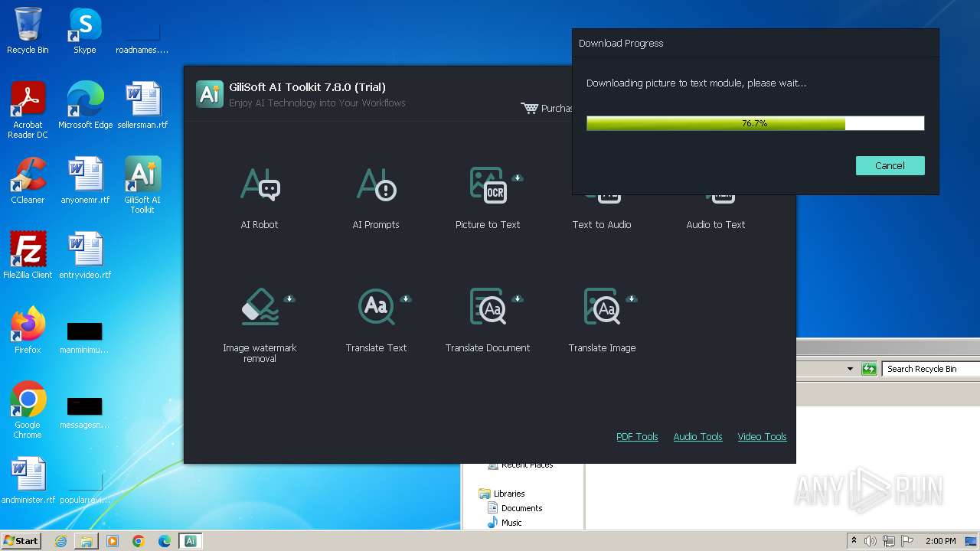Viewport: 980px width, 551px height.
Task: Open the taskbar clock showing 2:00 PM
Action: [x=940, y=541]
